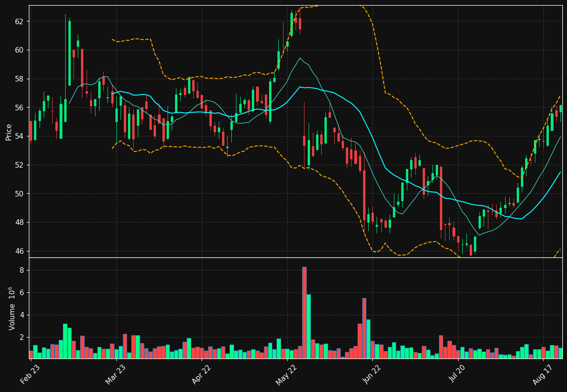Screen dimensions: 567x392
Task: Click the tallest red volume bar above 8
Action: coord(304,312)
